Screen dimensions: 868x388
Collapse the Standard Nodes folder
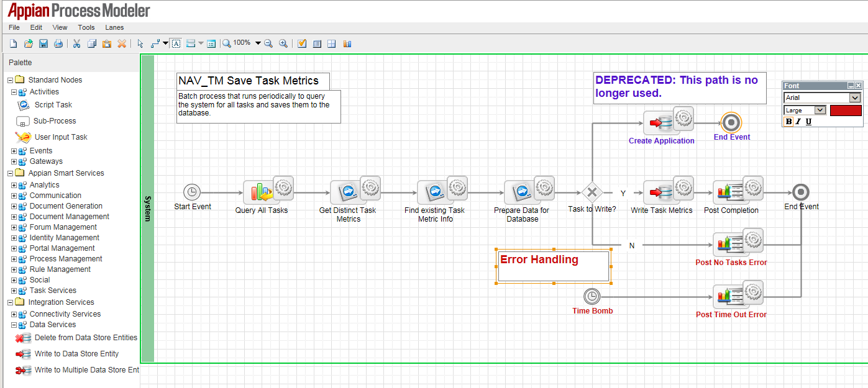pos(10,80)
